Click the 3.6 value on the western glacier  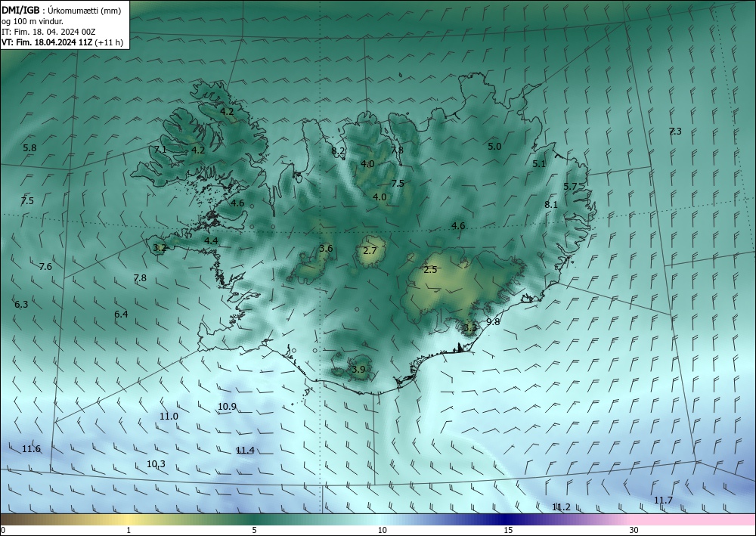point(326,249)
